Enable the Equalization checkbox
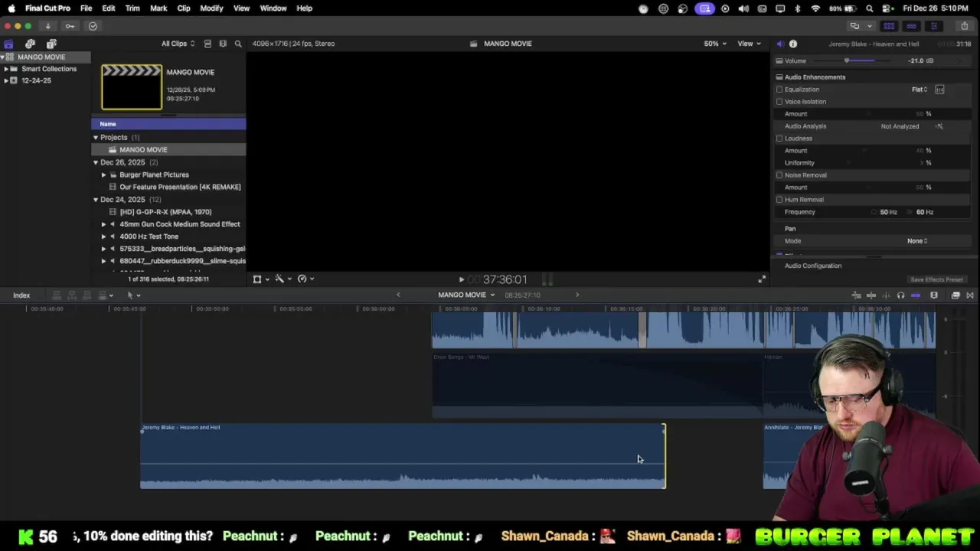980x551 pixels. pyautogui.click(x=779, y=90)
